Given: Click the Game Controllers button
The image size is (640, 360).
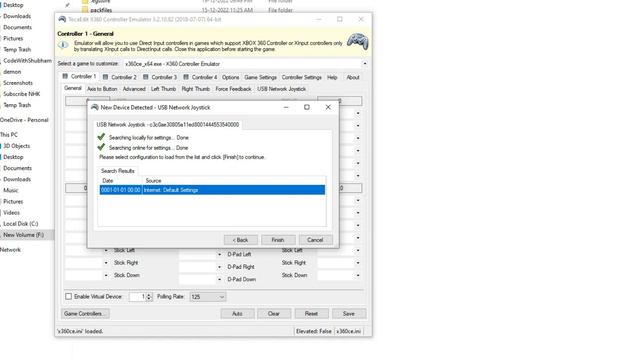Looking at the screenshot, I should coord(85,313).
